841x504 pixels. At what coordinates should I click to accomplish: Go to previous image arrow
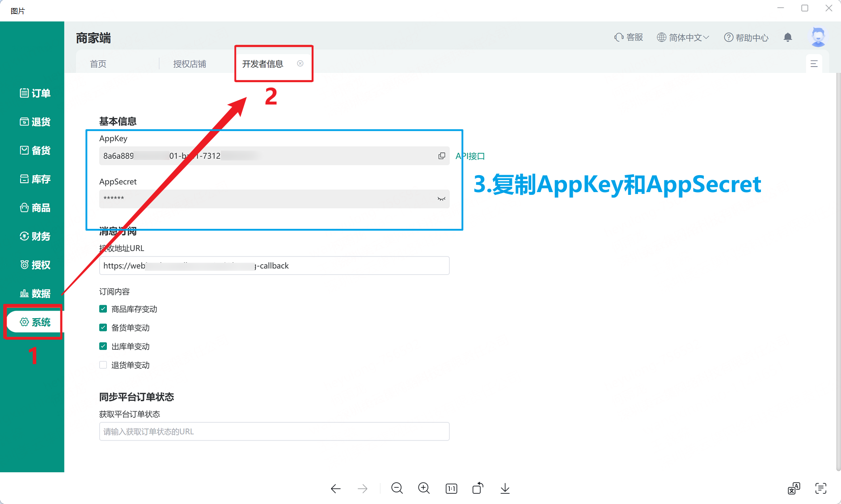[x=336, y=488]
